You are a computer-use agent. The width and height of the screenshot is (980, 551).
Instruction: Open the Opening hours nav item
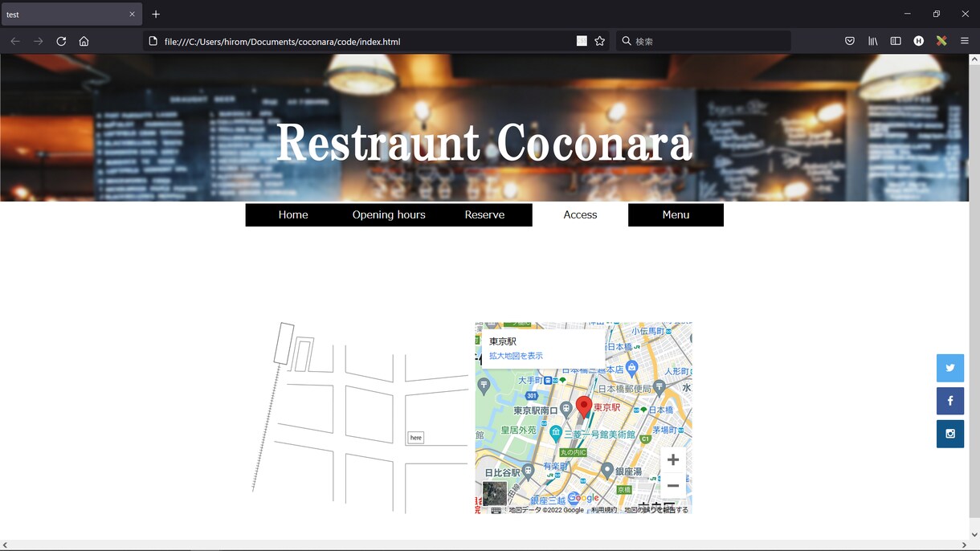(x=389, y=214)
